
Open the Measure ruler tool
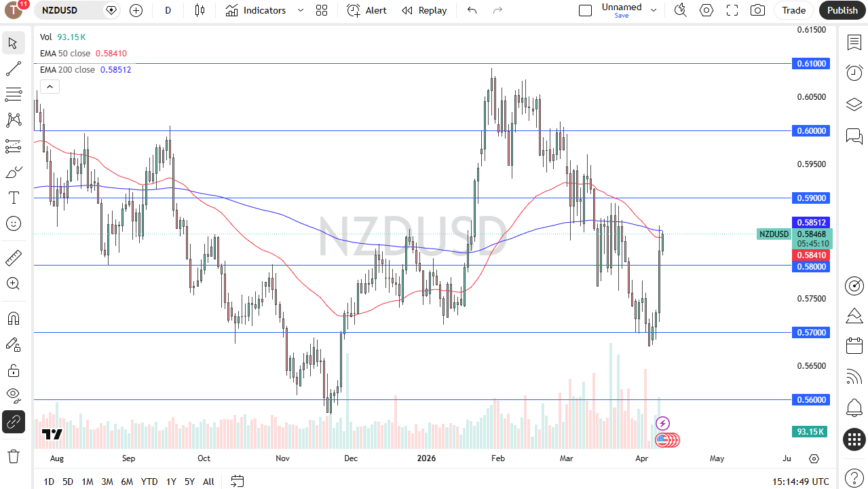14,258
